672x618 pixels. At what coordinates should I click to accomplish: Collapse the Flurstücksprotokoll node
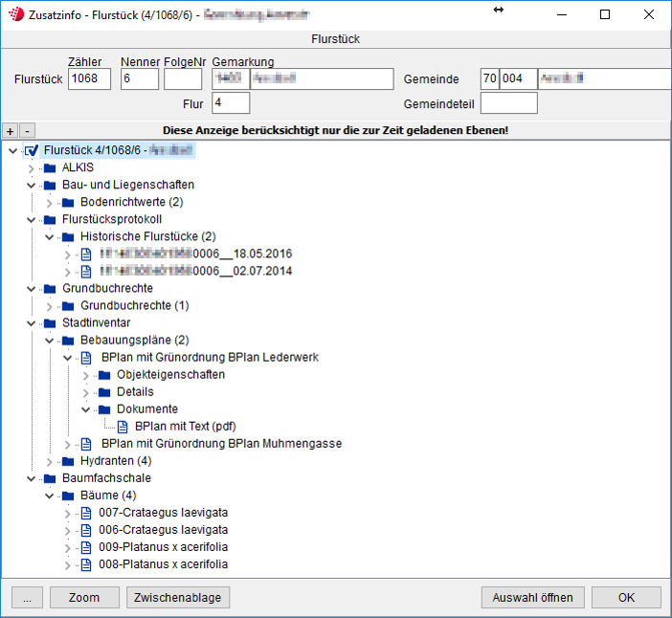tap(31, 220)
